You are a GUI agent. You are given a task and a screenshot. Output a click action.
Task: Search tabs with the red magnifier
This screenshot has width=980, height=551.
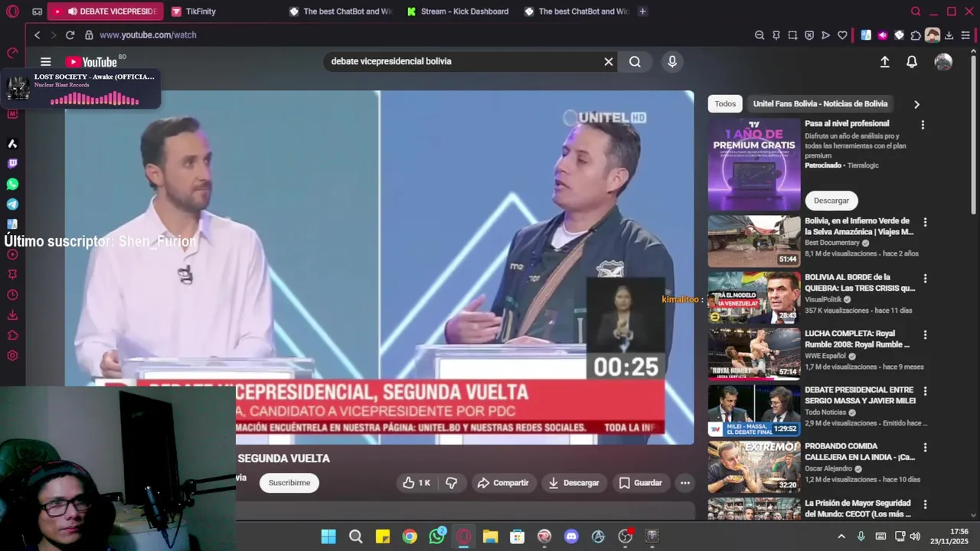tap(916, 11)
